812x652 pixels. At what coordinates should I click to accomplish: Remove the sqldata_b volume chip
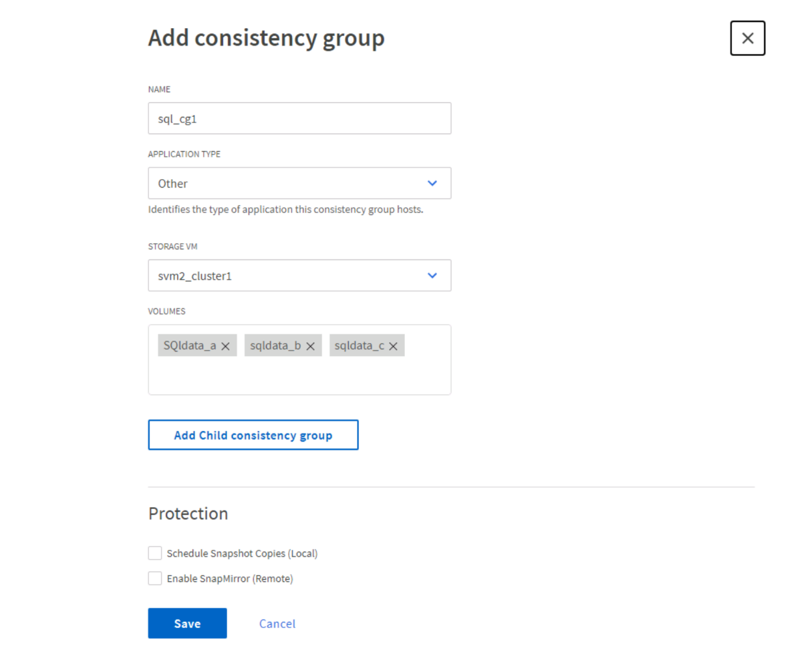(x=311, y=346)
